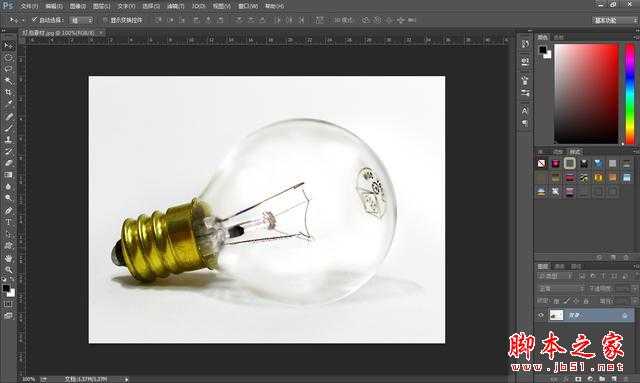Click the 图层 panel tab
Viewport: 640px width, 383px height.
coord(542,266)
